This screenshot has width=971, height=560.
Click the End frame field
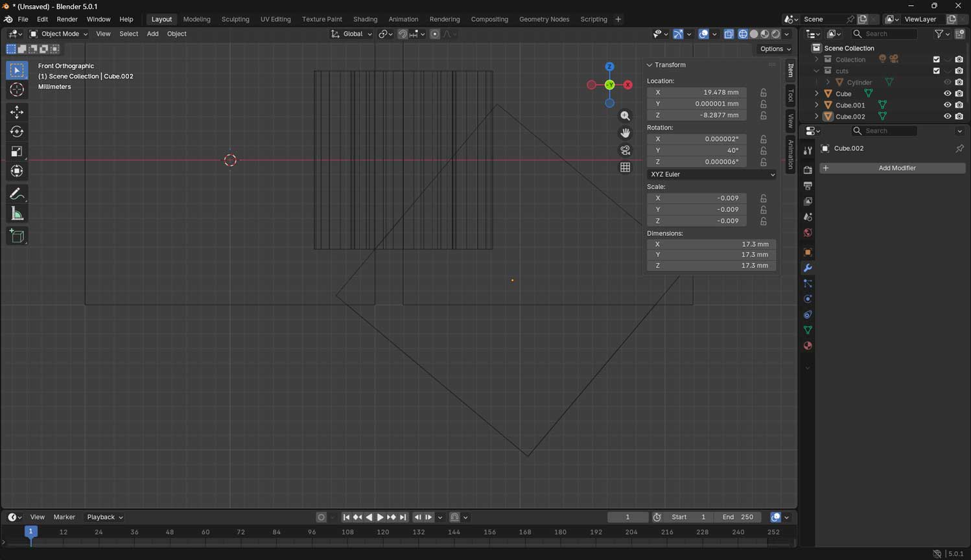tap(738, 517)
